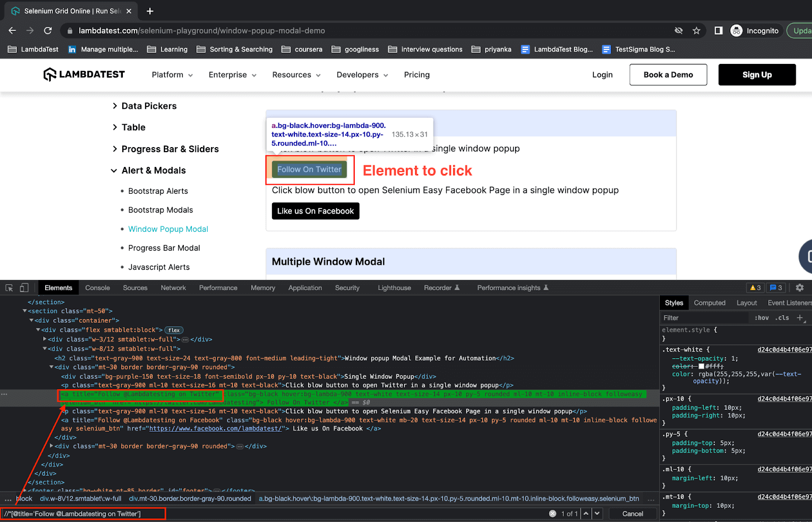Close the Selenium Grid Online tab
Viewport: 812px width, 522px height.
129,11
